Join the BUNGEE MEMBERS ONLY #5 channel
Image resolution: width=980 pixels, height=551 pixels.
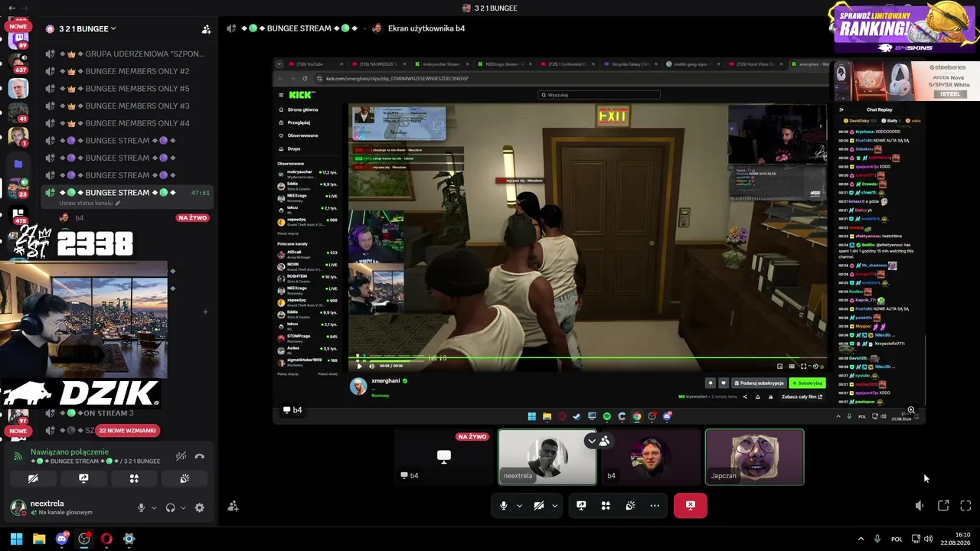(126, 89)
